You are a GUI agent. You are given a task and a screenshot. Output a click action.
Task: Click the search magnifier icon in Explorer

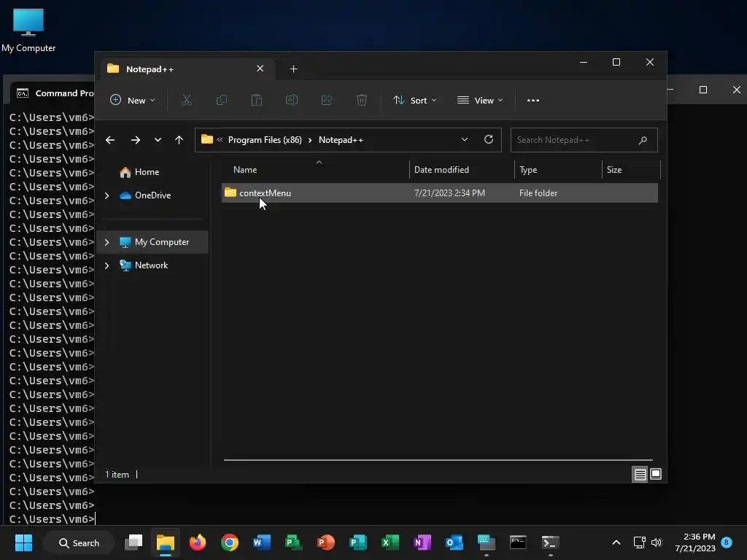643,140
